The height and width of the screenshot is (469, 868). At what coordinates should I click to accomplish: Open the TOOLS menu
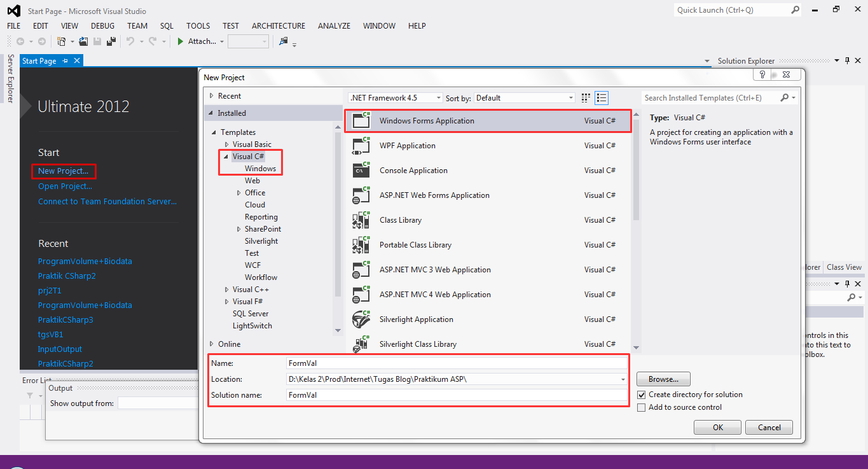click(x=198, y=26)
